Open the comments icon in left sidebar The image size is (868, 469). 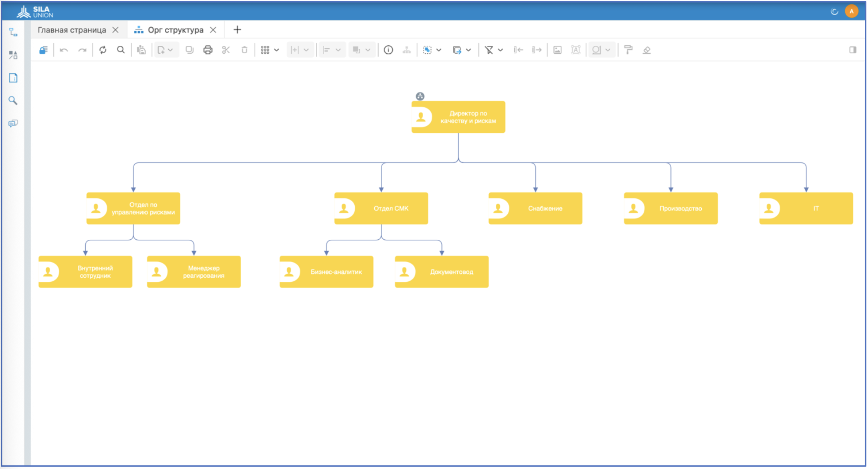(x=13, y=123)
